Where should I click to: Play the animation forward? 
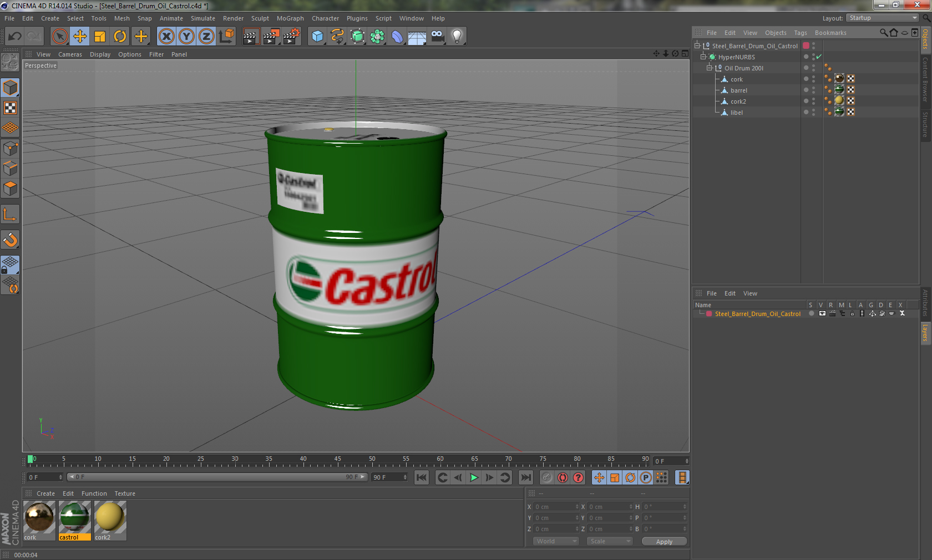coord(474,477)
